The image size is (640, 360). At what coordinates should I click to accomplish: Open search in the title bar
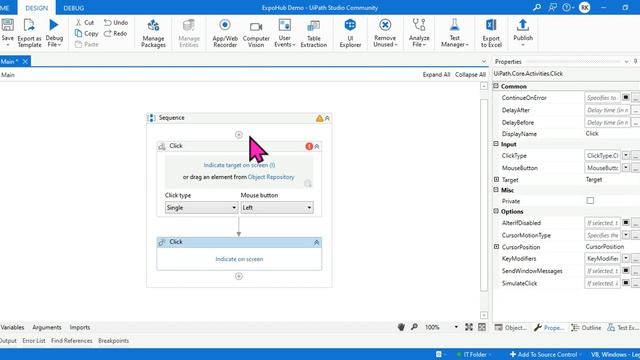click(537, 7)
